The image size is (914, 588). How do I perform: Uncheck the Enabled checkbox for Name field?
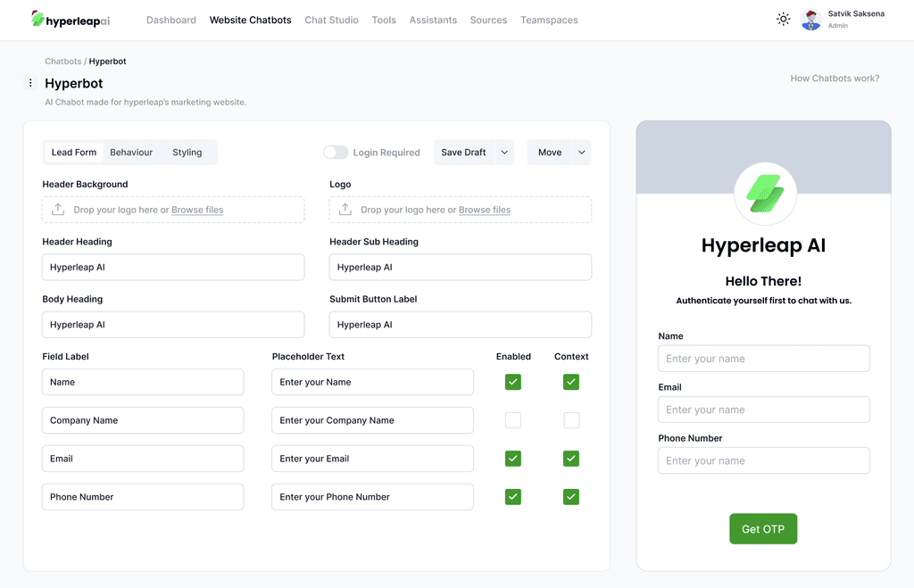click(x=512, y=381)
